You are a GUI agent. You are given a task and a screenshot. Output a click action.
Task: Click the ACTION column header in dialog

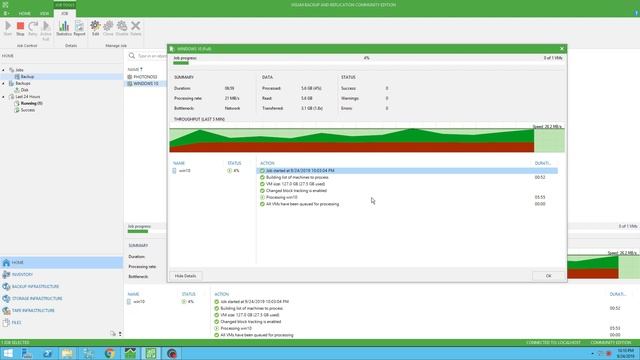(x=267, y=163)
